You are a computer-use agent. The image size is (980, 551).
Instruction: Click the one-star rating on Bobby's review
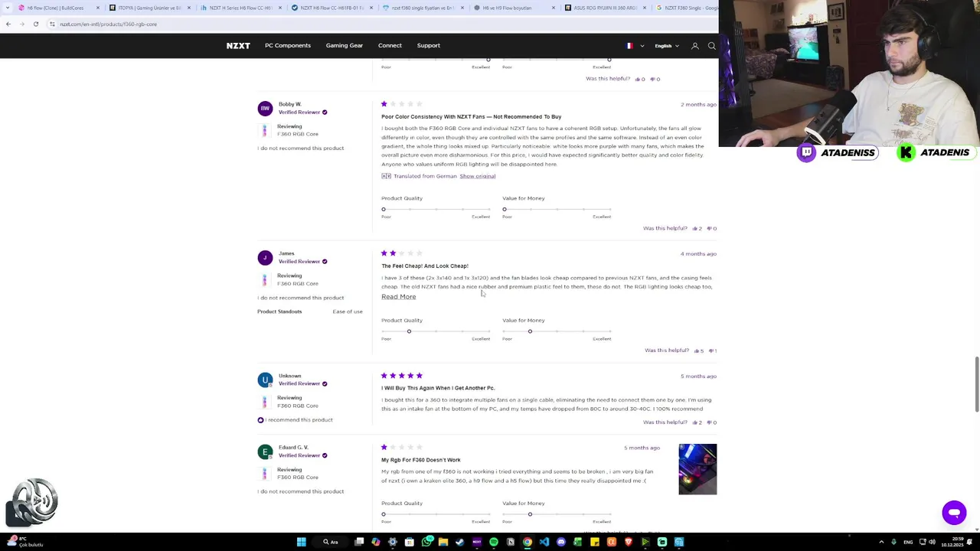[x=401, y=104]
